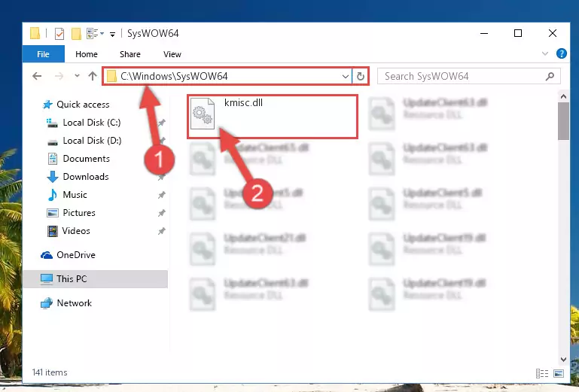Click the pin icon beside Local Disk (C:)
579x392 pixels.
[162, 123]
